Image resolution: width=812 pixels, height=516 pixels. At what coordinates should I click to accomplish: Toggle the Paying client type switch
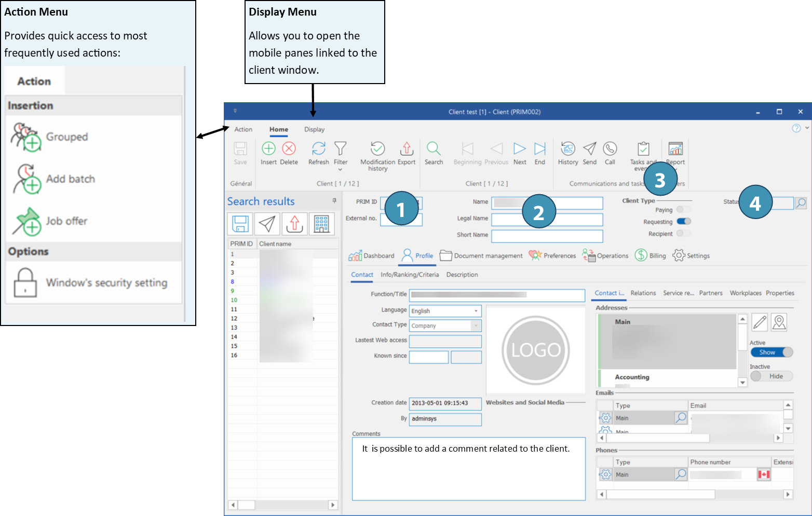(x=683, y=210)
